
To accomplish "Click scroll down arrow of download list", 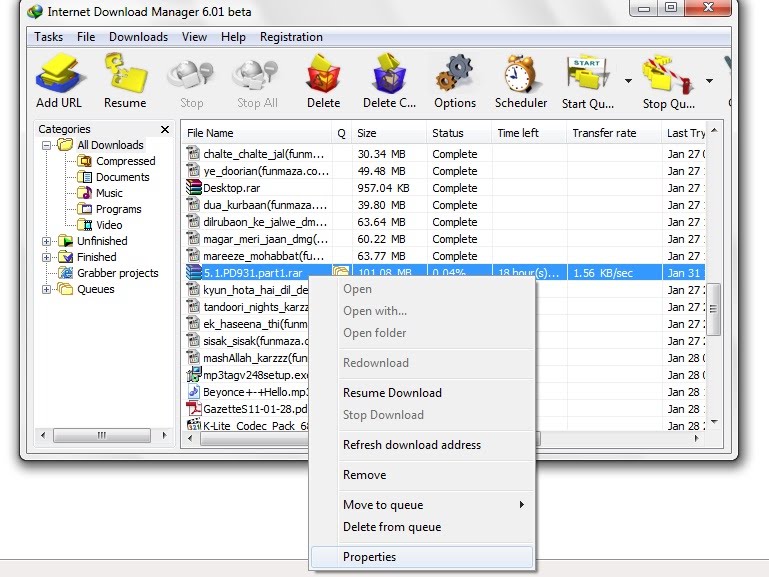I will pyautogui.click(x=714, y=422).
